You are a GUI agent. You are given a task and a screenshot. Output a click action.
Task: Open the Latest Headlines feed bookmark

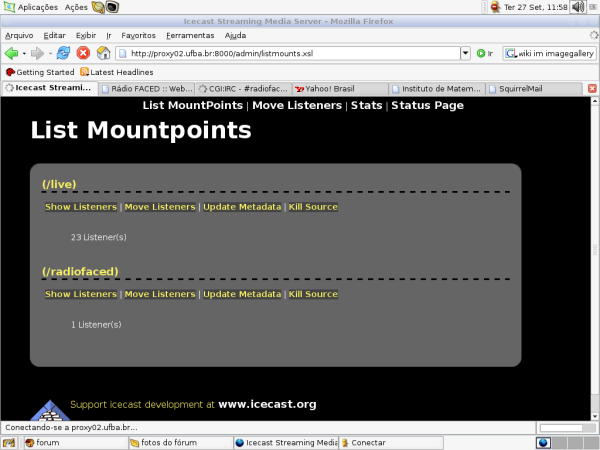(117, 72)
